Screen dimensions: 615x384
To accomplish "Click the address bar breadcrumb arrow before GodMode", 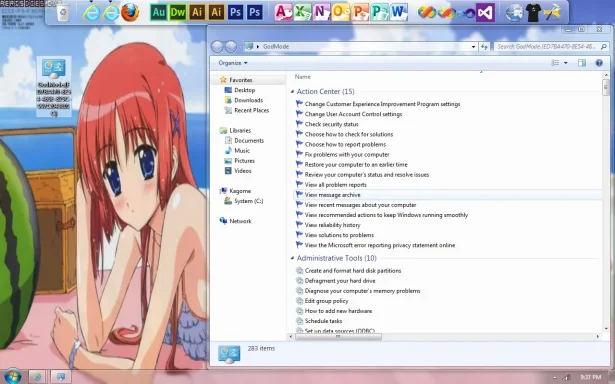I will (x=258, y=47).
